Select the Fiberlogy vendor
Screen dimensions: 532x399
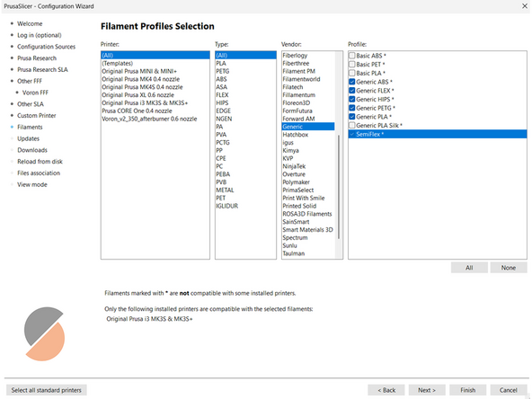click(x=308, y=56)
